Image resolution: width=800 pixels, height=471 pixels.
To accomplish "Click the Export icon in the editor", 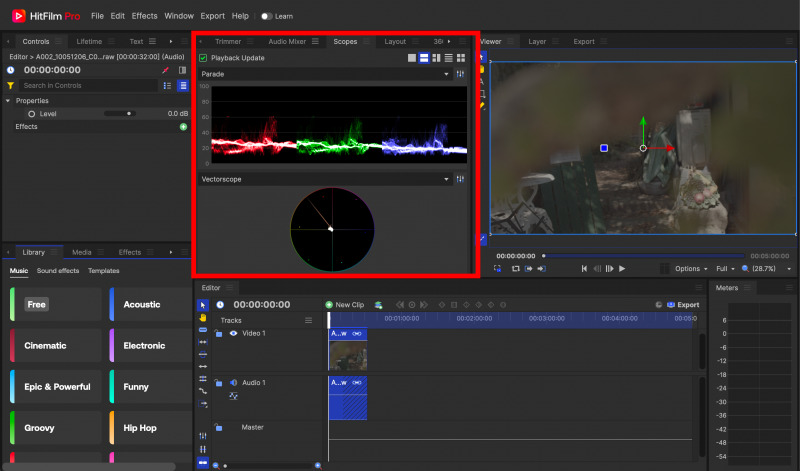I will coord(672,305).
